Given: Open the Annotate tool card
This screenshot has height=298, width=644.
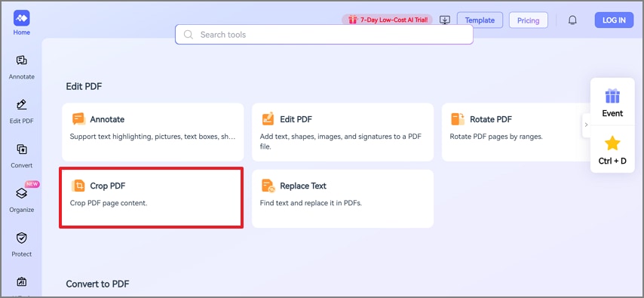Looking at the screenshot, I should pyautogui.click(x=153, y=132).
